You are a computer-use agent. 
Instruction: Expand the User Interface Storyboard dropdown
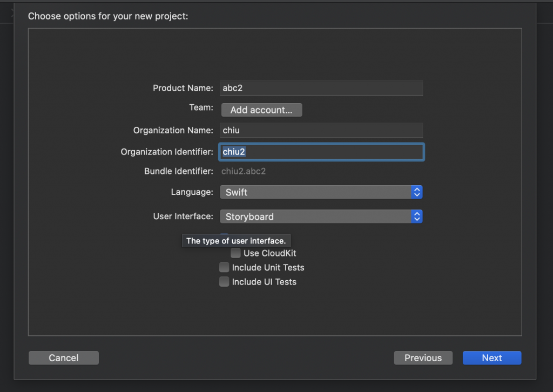click(x=321, y=217)
